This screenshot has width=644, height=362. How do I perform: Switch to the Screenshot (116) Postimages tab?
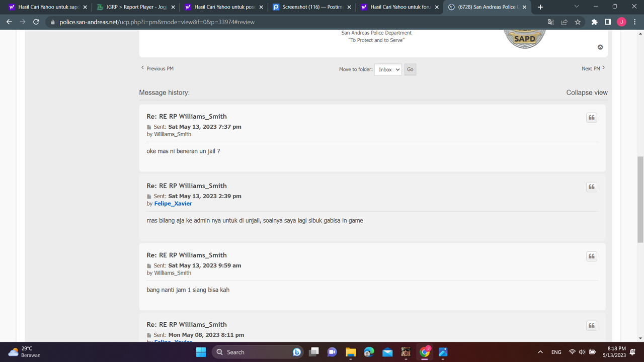point(312,7)
